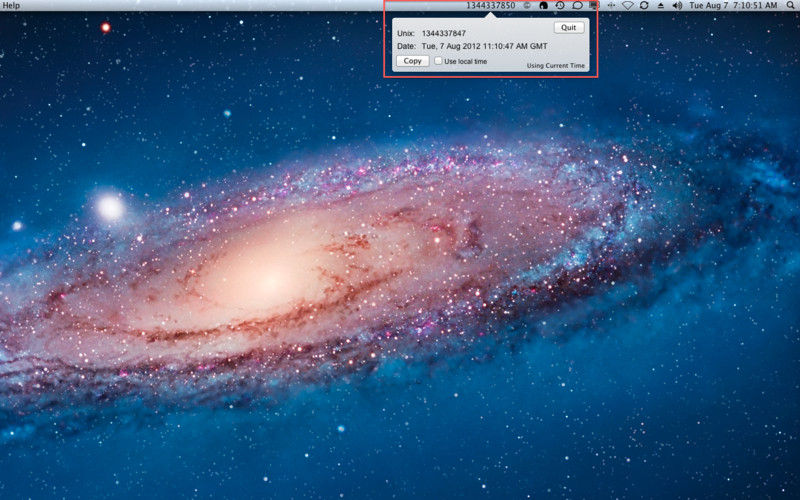Image resolution: width=800 pixels, height=500 pixels.
Task: Click the small circled copyright-style menu bar icon
Action: point(528,5)
